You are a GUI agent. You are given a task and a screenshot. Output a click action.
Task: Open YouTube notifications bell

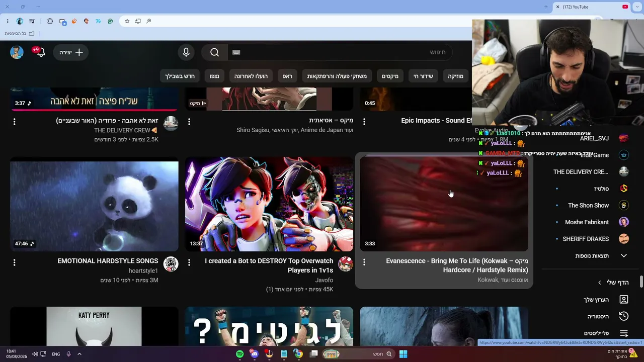[39, 52]
